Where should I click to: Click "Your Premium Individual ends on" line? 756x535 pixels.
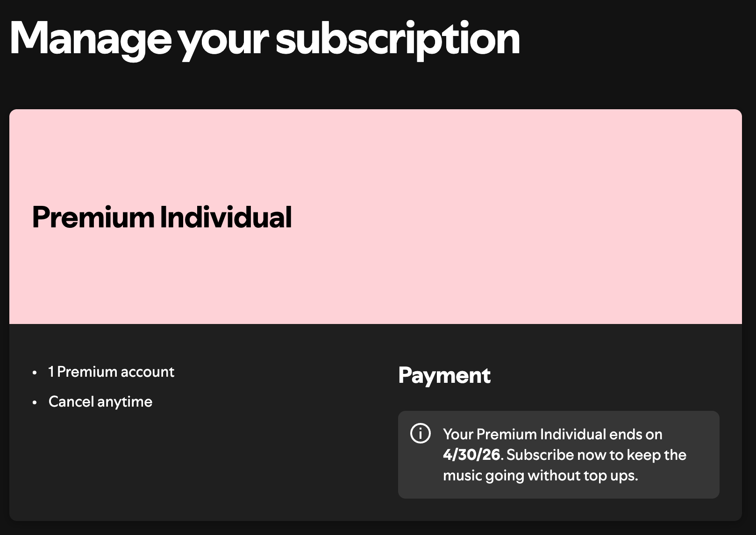pos(553,434)
